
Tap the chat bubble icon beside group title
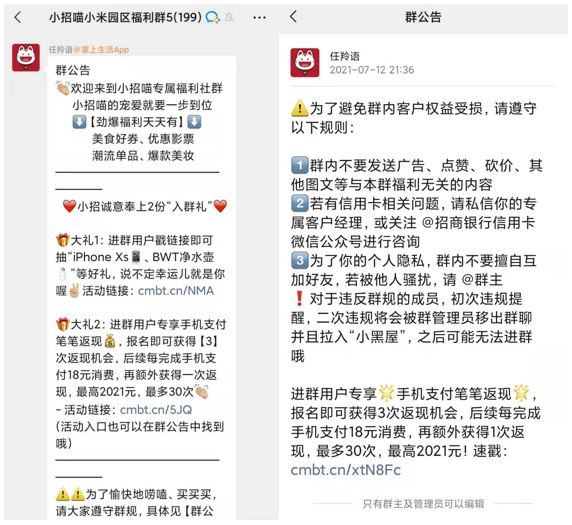[213, 17]
